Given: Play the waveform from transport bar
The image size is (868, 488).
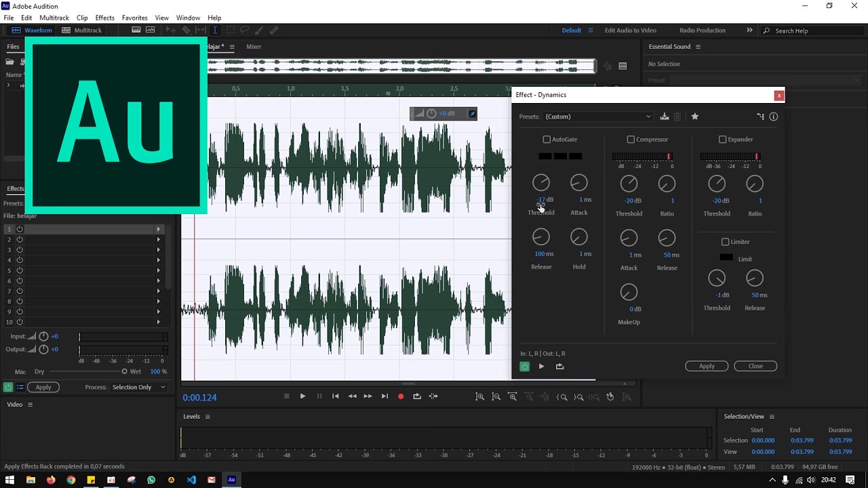Looking at the screenshot, I should coord(302,396).
